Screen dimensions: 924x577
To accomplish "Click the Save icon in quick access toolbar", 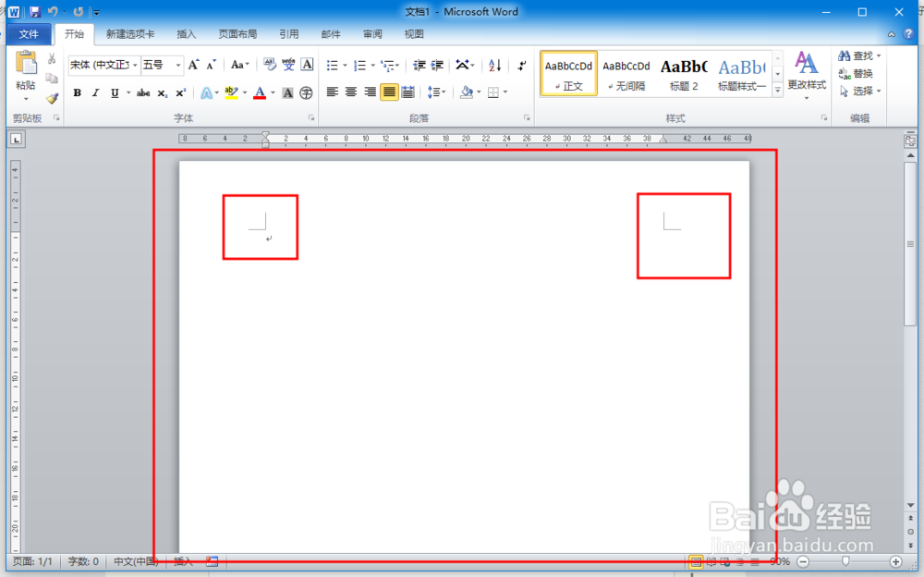I will tap(35, 11).
